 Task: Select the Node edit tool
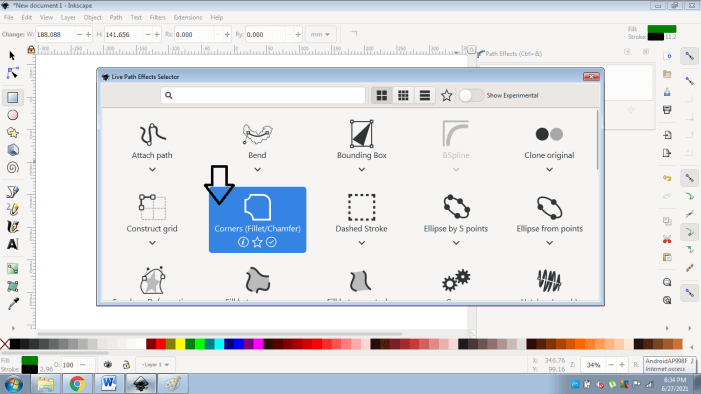coord(12,73)
